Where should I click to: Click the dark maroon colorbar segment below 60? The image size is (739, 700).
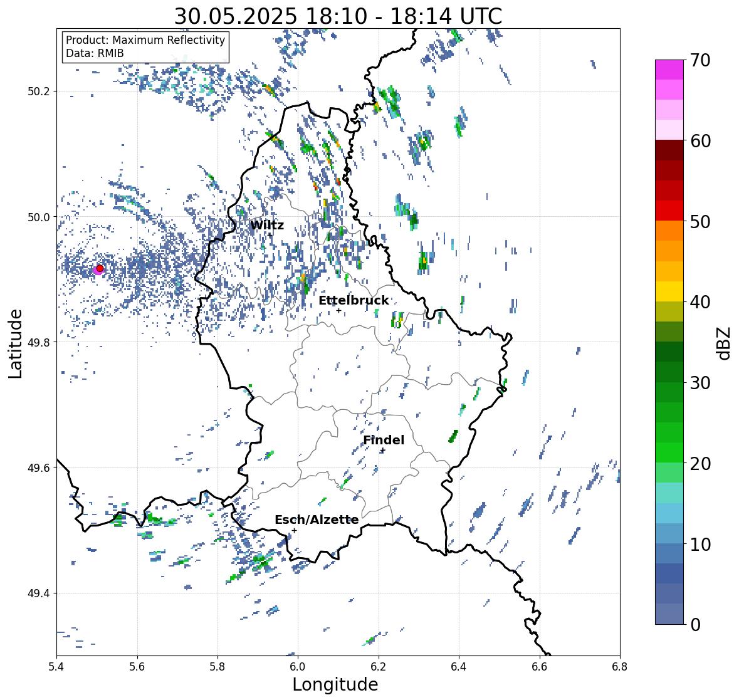[x=669, y=150]
